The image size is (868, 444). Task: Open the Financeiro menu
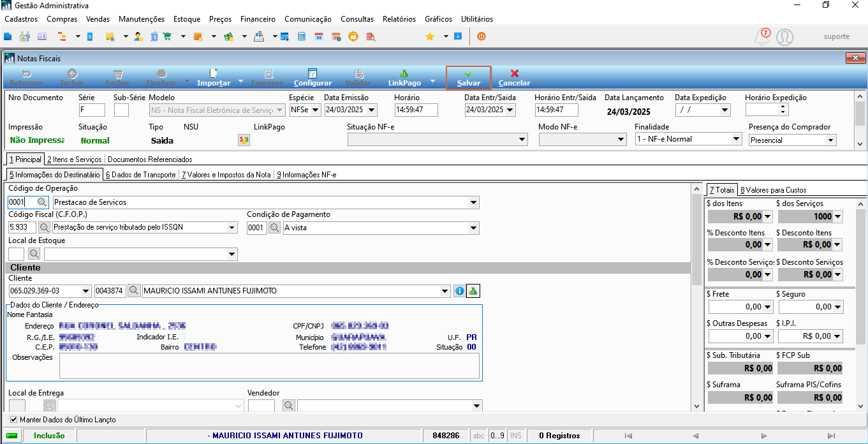click(258, 19)
